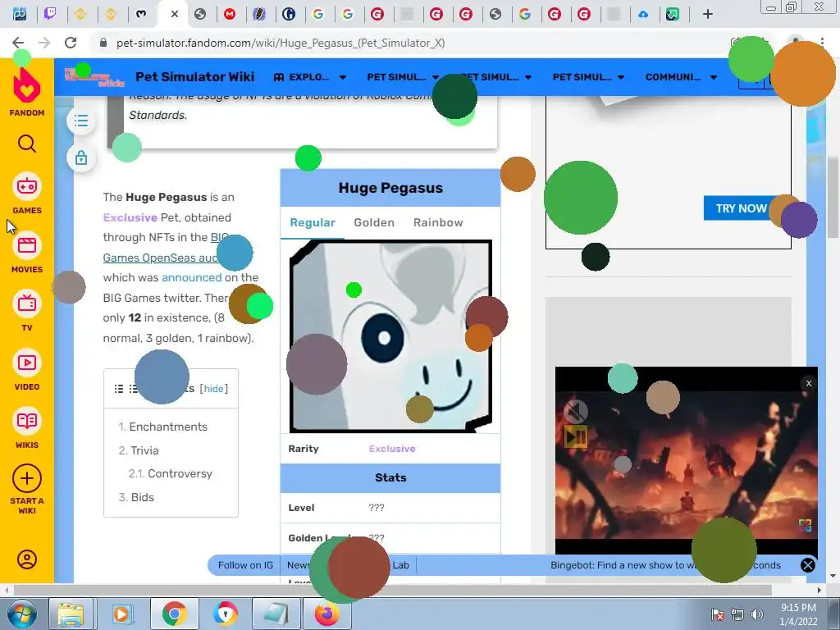Click the page lock icon
The height and width of the screenshot is (630, 840).
81,158
